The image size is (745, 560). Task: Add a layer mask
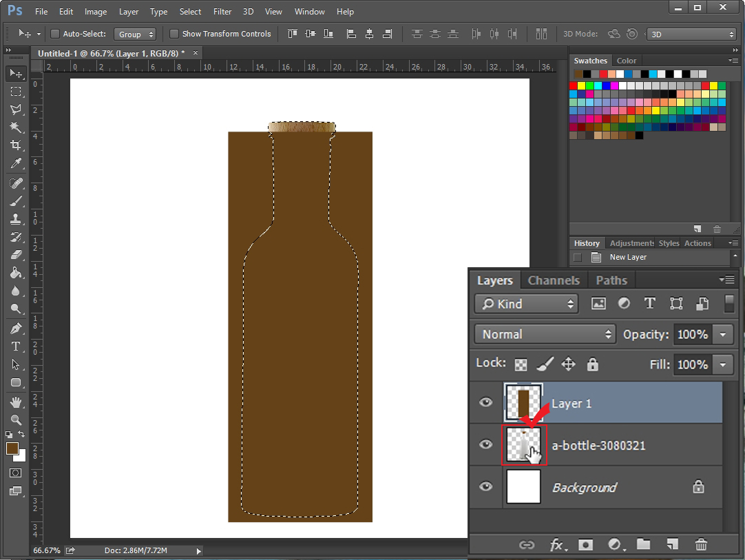(x=585, y=545)
